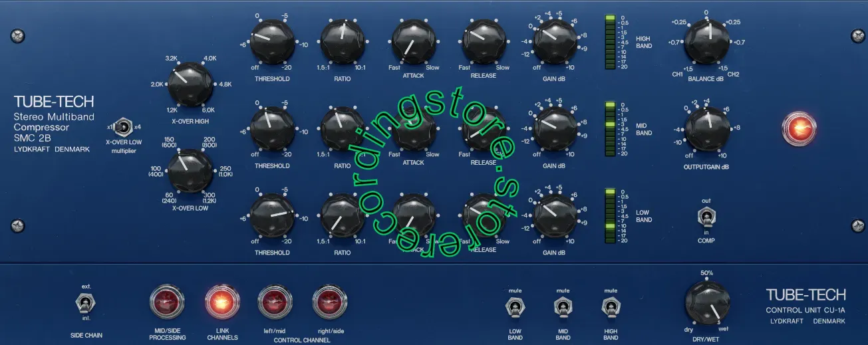
Task: Toggle the COMP in/out switch
Action: tap(706, 217)
